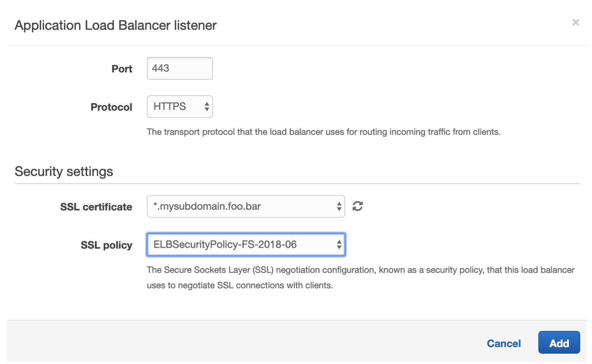The image size is (592, 364).
Task: Click the Protocol label
Action: tap(111, 107)
